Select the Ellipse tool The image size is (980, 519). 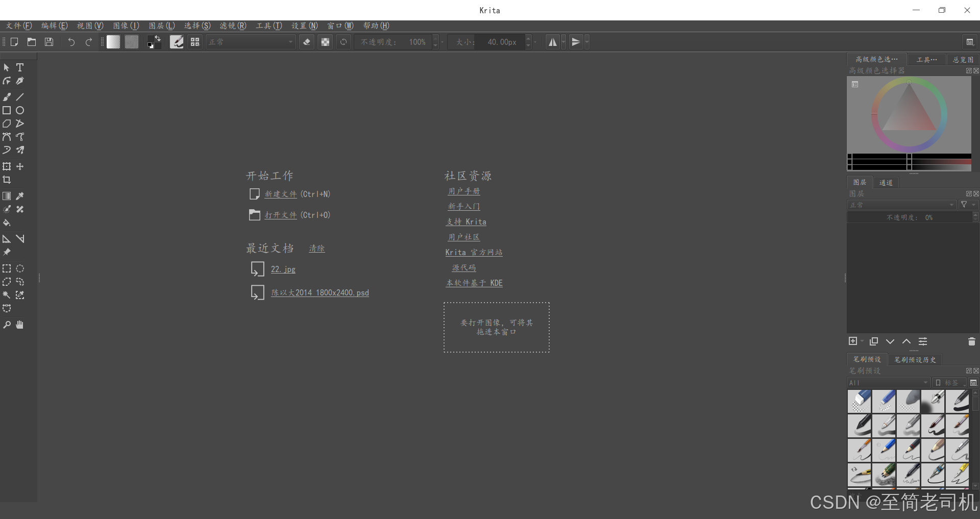pyautogui.click(x=20, y=110)
